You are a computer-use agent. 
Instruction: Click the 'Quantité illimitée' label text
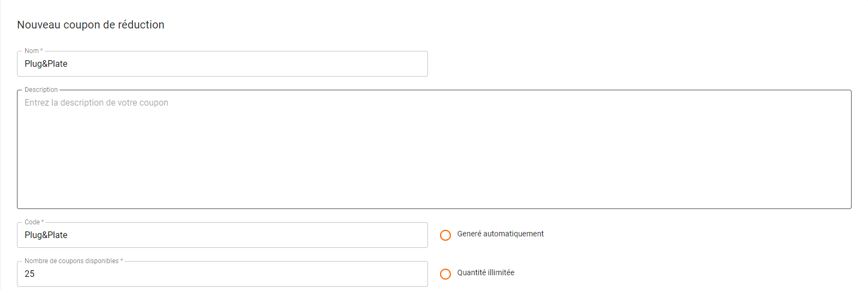pyautogui.click(x=485, y=273)
